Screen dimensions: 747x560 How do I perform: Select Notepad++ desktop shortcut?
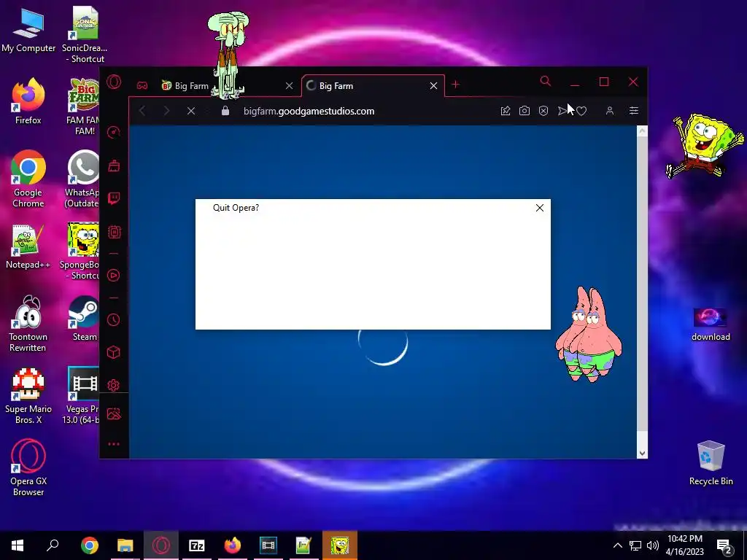pyautogui.click(x=28, y=246)
